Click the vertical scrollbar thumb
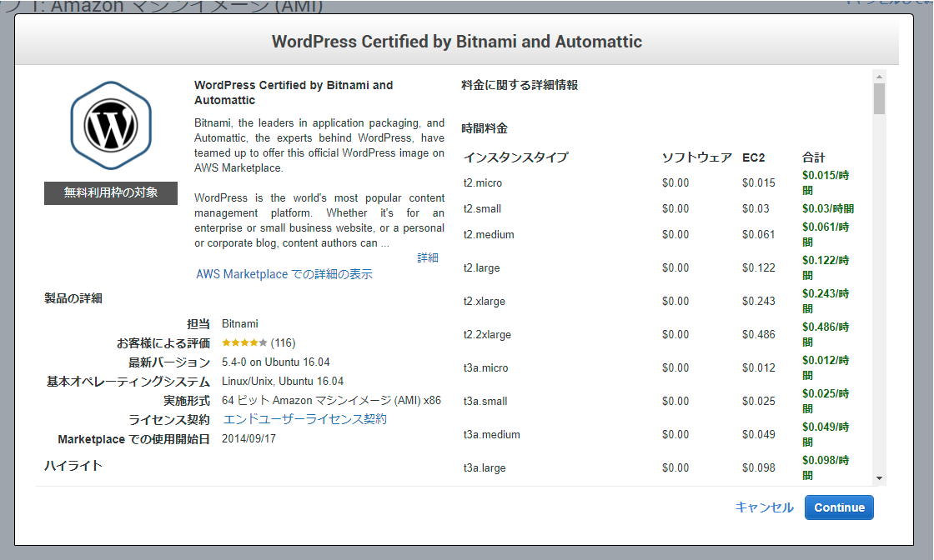 [879, 98]
